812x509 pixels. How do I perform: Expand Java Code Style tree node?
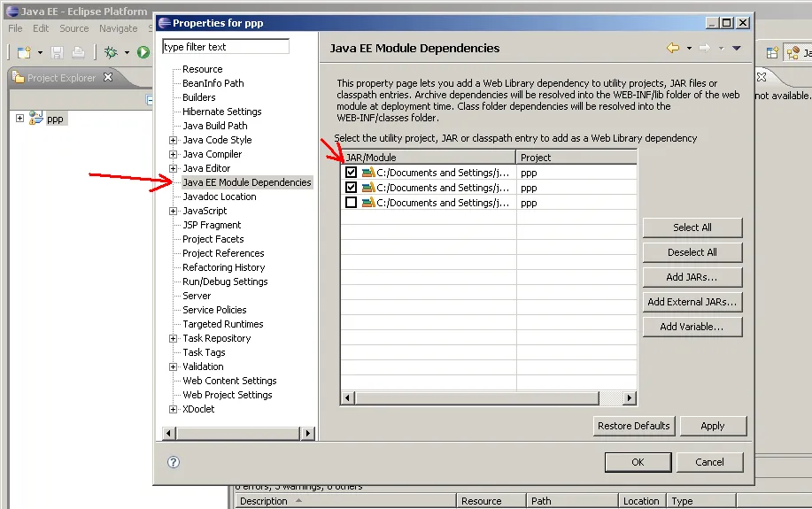[173, 140]
